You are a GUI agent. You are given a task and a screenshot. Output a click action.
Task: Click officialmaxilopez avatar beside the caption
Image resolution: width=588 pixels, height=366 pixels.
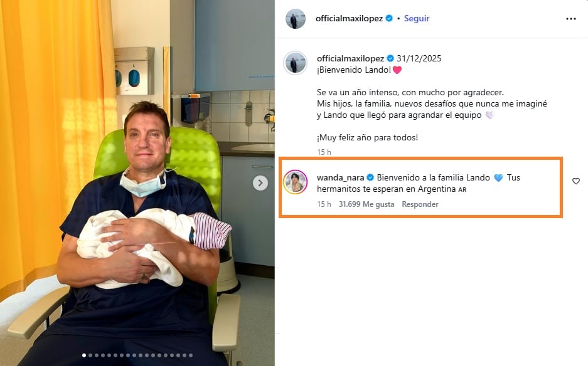click(295, 63)
